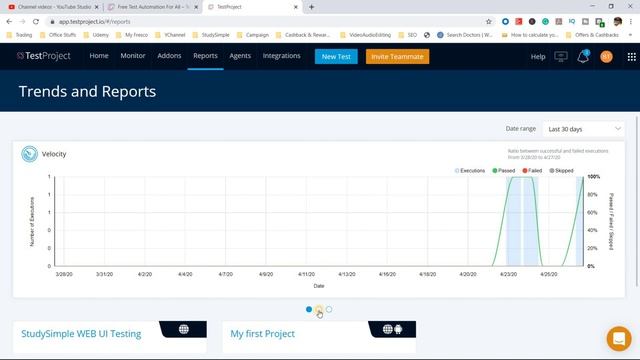The width and height of the screenshot is (640, 360).
Task: Open the Udemy bookmark folder
Action: click(x=96, y=35)
